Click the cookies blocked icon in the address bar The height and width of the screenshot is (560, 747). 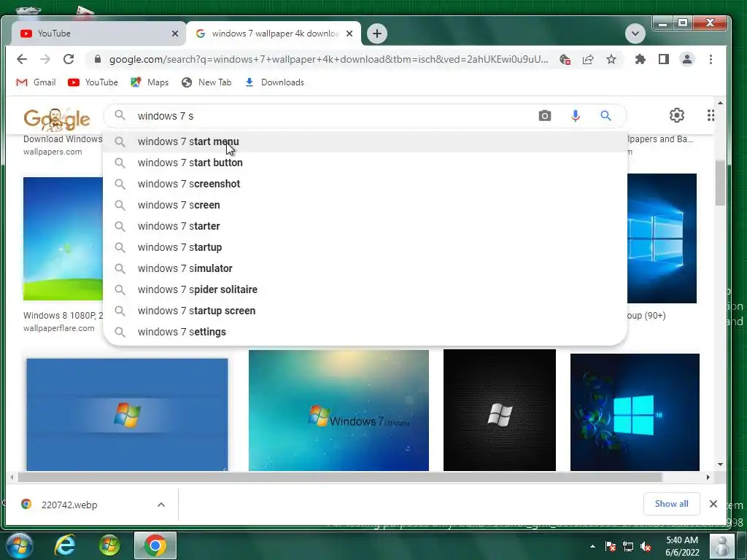tap(565, 59)
